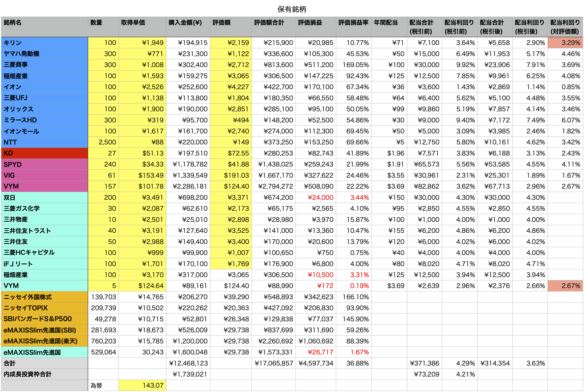Select the SPYD name cell
Viewport: 584px width, 392px height.
click(x=45, y=164)
